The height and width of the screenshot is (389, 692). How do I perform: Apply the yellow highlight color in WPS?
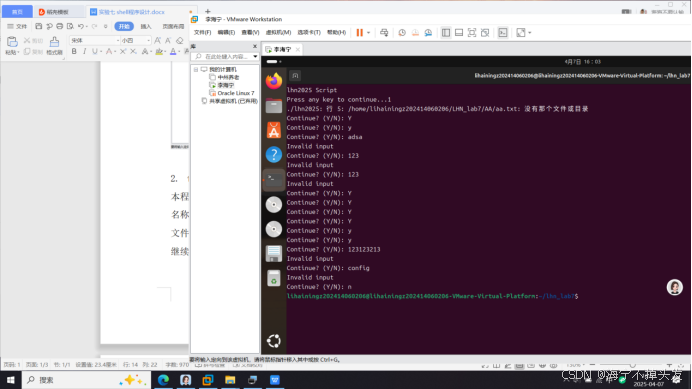pos(159,52)
